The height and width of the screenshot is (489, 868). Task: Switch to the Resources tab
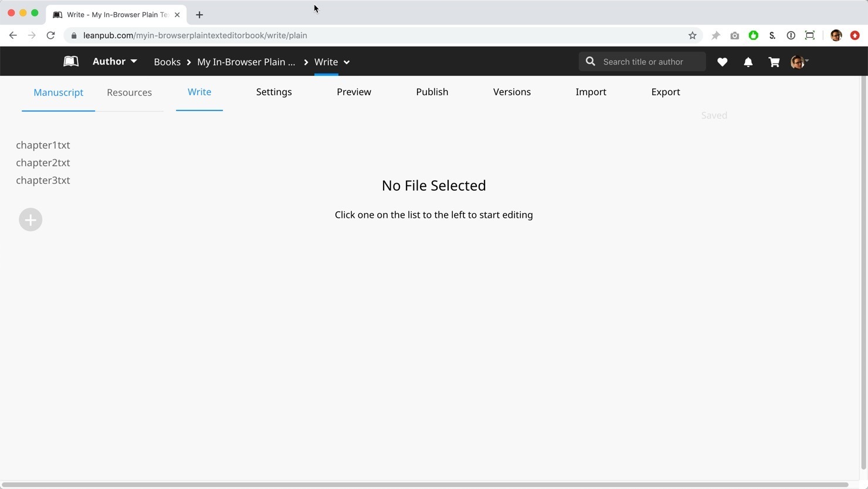pyautogui.click(x=129, y=92)
